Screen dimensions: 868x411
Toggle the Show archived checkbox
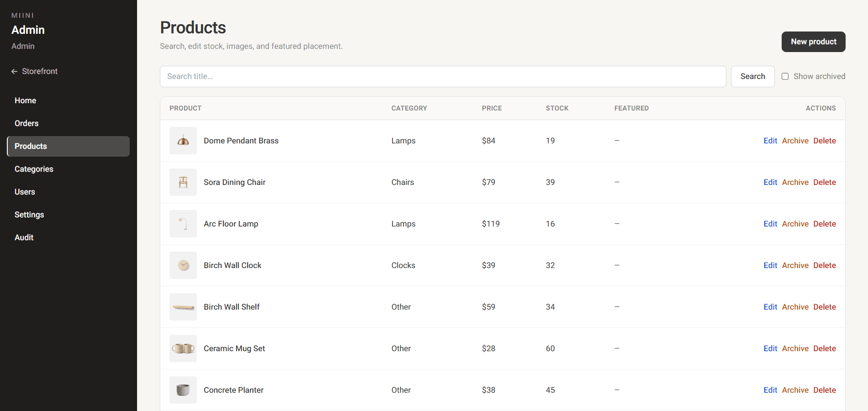pyautogui.click(x=785, y=76)
